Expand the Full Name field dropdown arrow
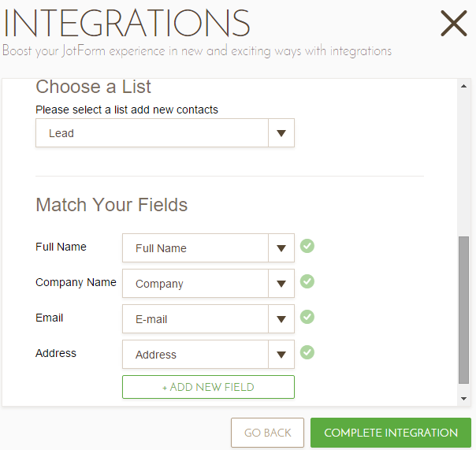476x450 pixels. 281,248
